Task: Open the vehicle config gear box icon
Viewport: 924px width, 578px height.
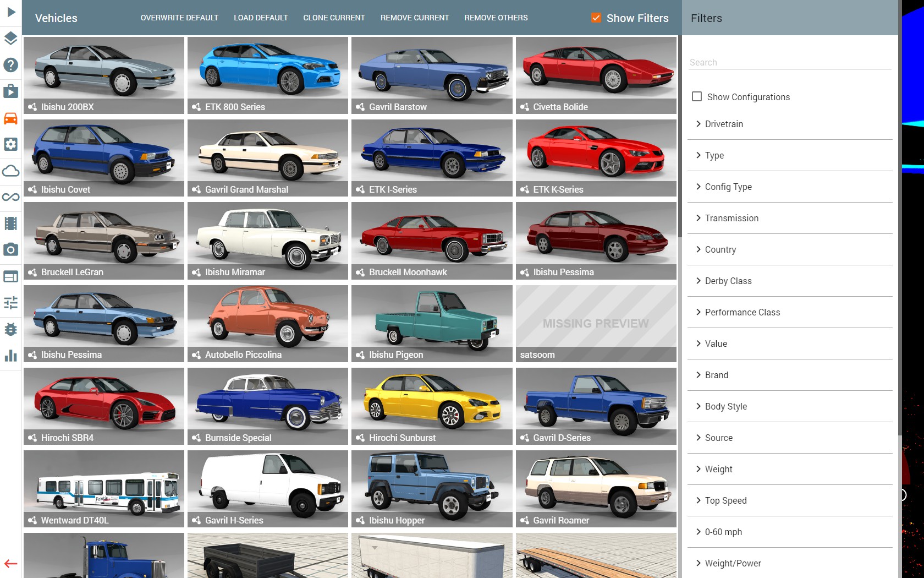Action: [x=10, y=144]
